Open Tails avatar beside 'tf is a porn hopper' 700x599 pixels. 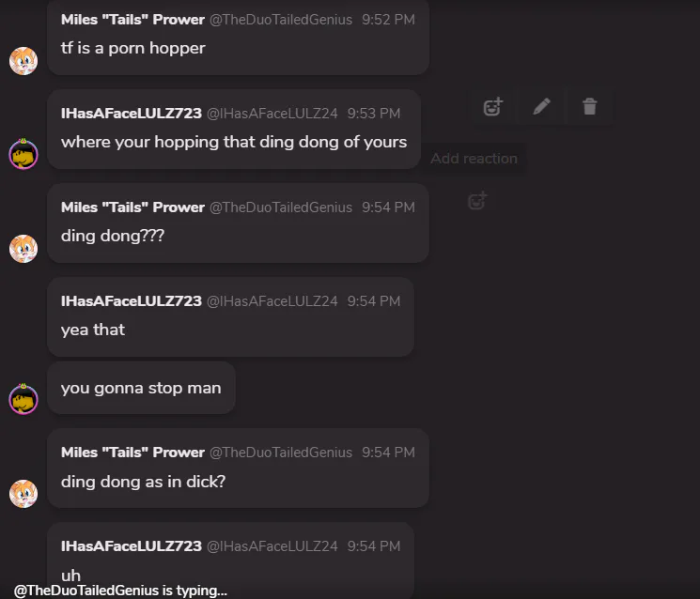[23, 61]
